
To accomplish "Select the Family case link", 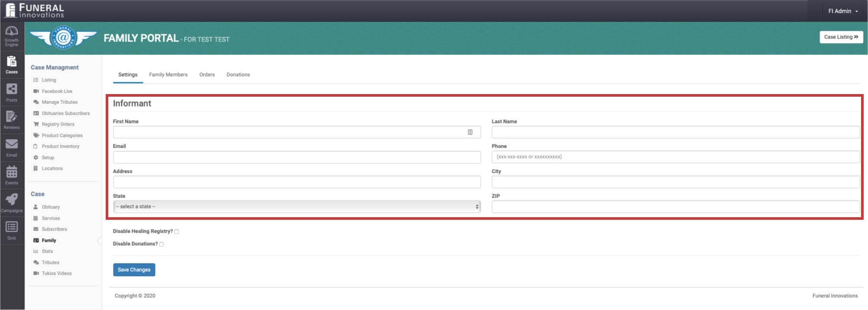I will tap(49, 241).
